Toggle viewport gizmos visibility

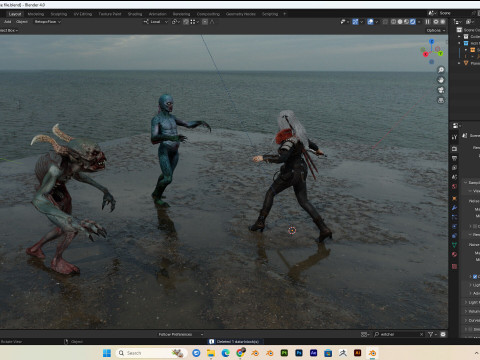coord(355,22)
